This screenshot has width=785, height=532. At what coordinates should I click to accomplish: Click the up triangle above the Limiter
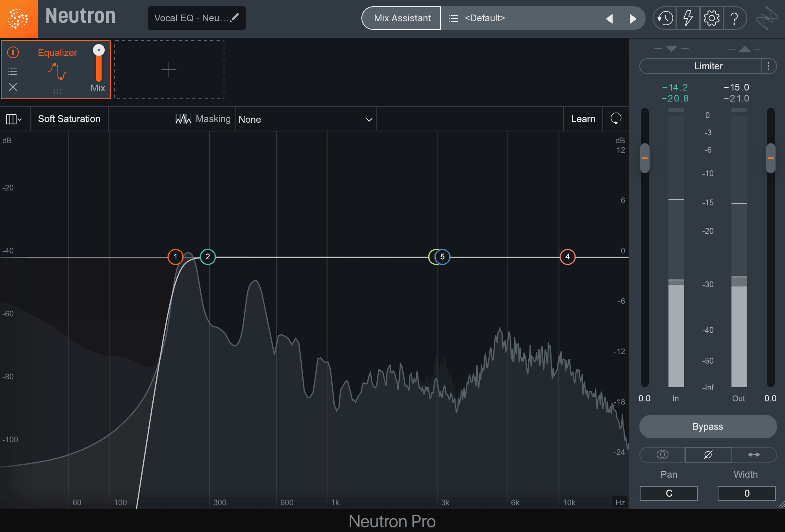pos(744,48)
